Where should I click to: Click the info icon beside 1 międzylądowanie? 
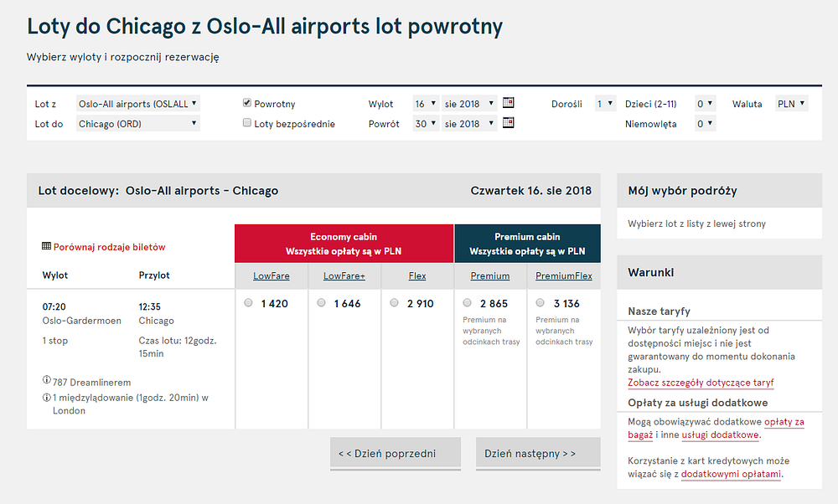46,397
